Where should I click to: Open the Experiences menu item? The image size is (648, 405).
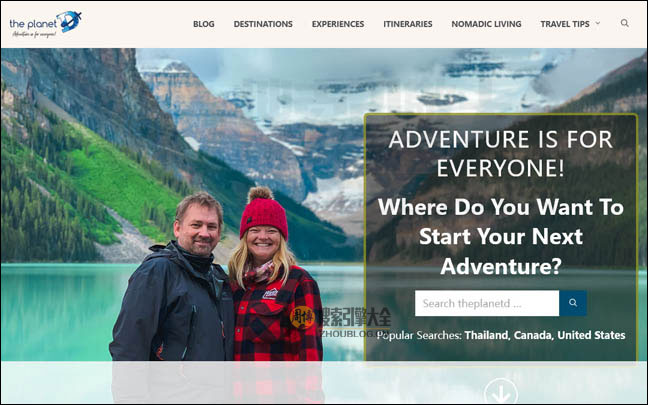(338, 24)
